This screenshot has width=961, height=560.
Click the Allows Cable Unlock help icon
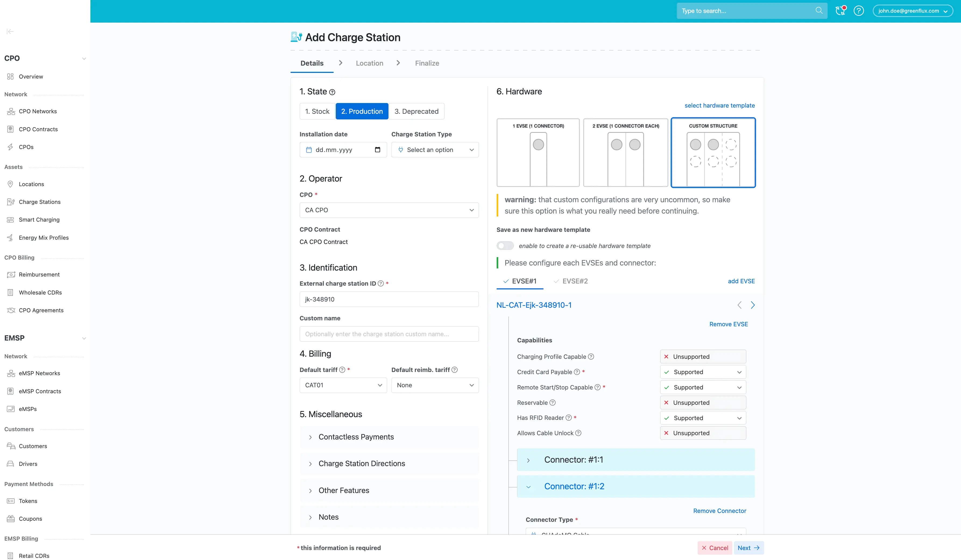pos(578,433)
